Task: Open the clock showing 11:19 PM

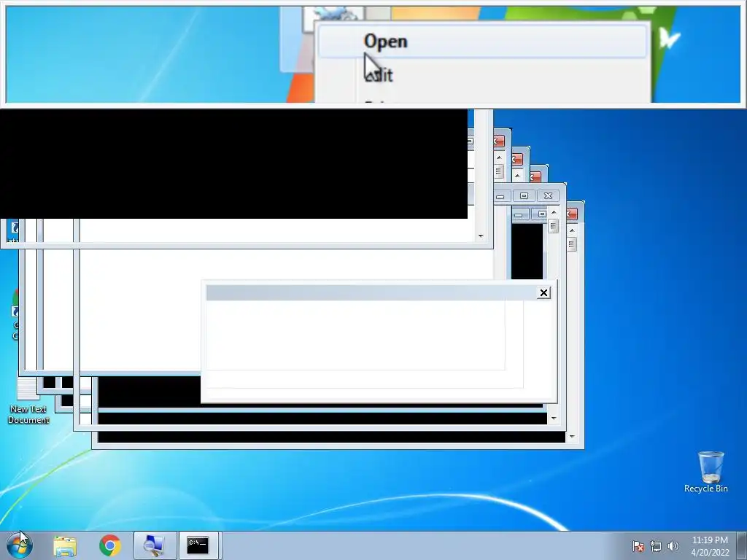Action: [x=710, y=546]
